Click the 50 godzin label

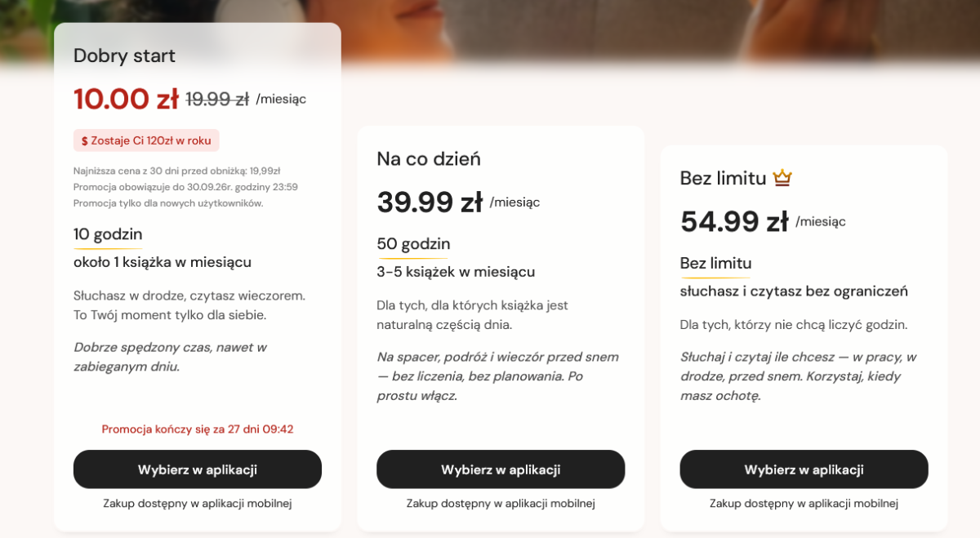(x=413, y=244)
